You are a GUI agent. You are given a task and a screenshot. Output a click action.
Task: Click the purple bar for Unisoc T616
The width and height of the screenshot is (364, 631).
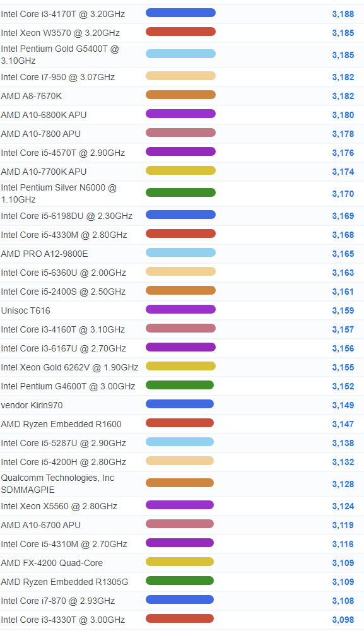point(180,309)
